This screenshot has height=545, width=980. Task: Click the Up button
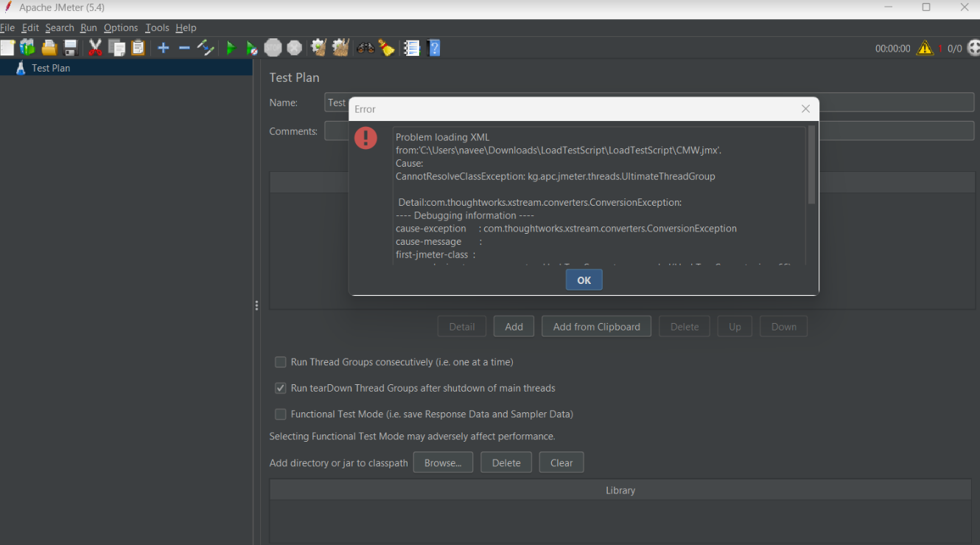(x=735, y=327)
